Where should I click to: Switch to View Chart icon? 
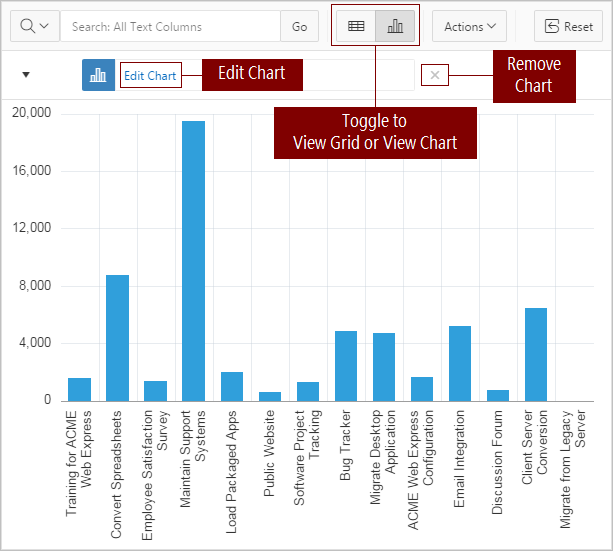[396, 27]
